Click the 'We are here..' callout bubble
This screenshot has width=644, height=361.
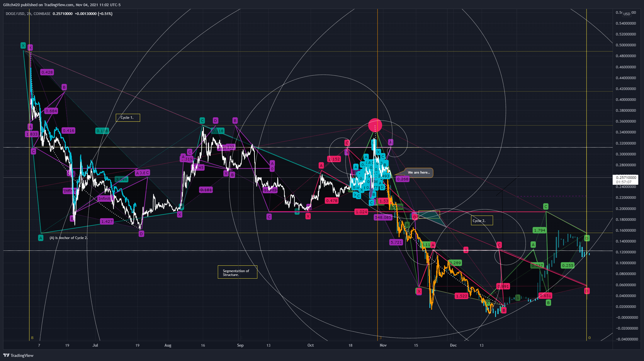419,172
